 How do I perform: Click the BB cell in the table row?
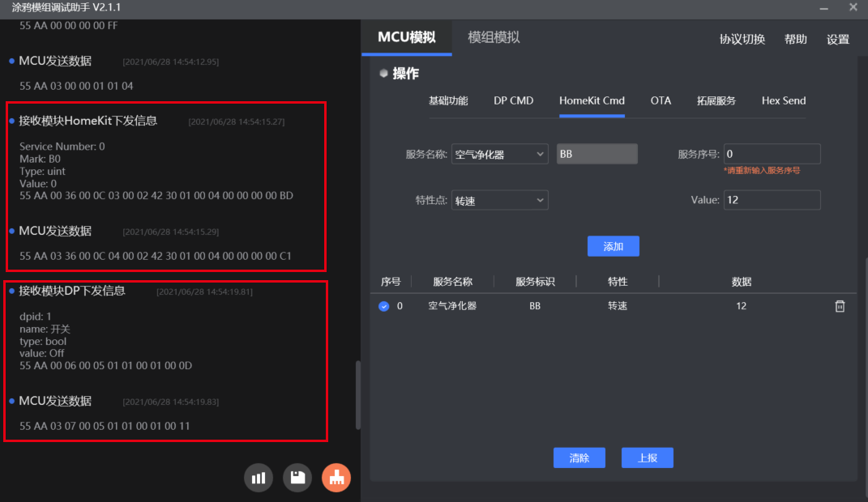pyautogui.click(x=535, y=306)
